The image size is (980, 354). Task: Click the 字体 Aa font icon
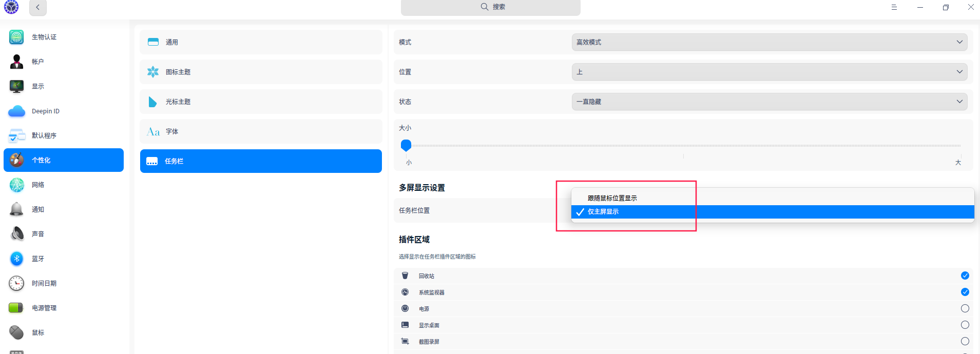click(153, 132)
